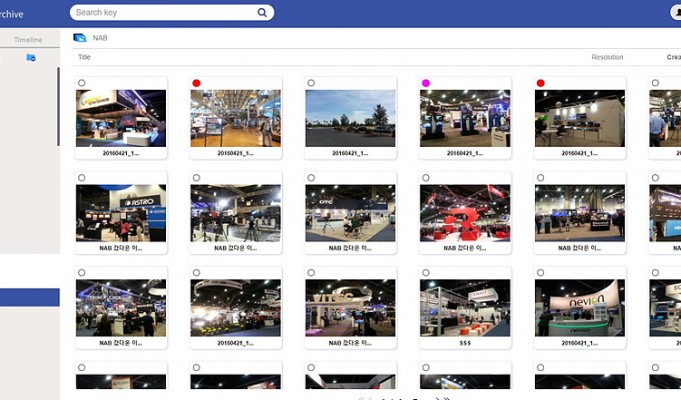This screenshot has height=400, width=681.
Task: Open the wooden-floor hall thumbnail
Action: pyautogui.click(x=235, y=118)
